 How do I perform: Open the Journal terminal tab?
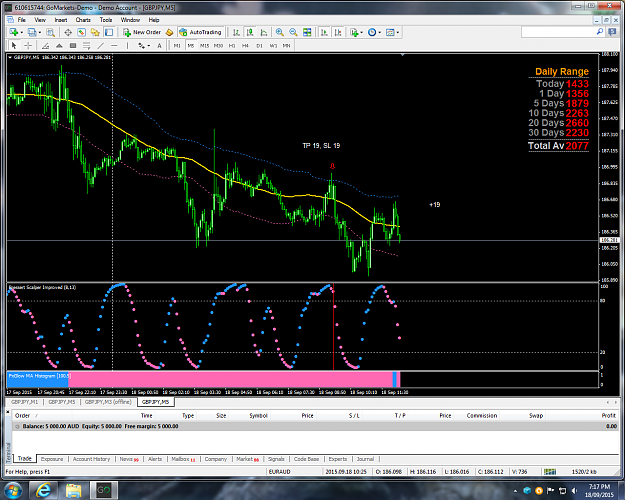click(365, 459)
